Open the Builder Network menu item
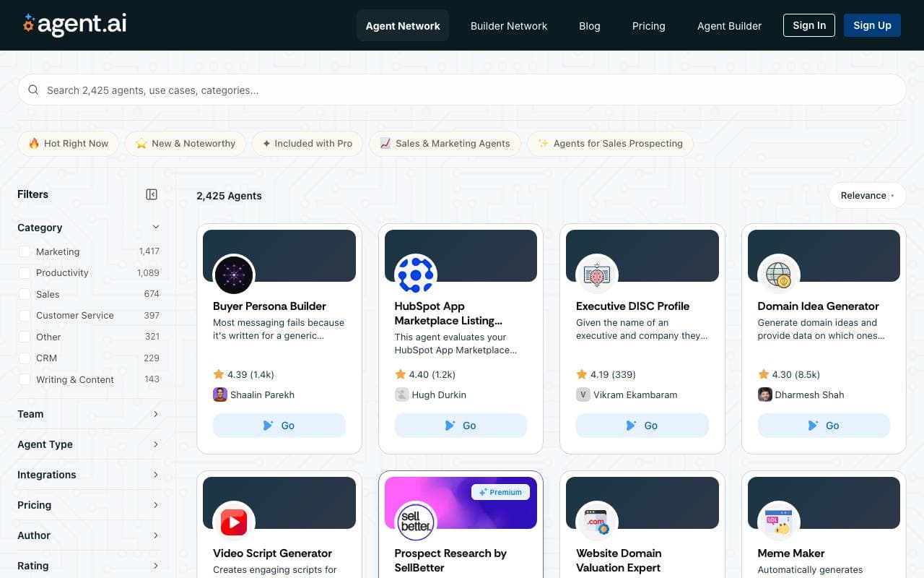 [x=509, y=25]
